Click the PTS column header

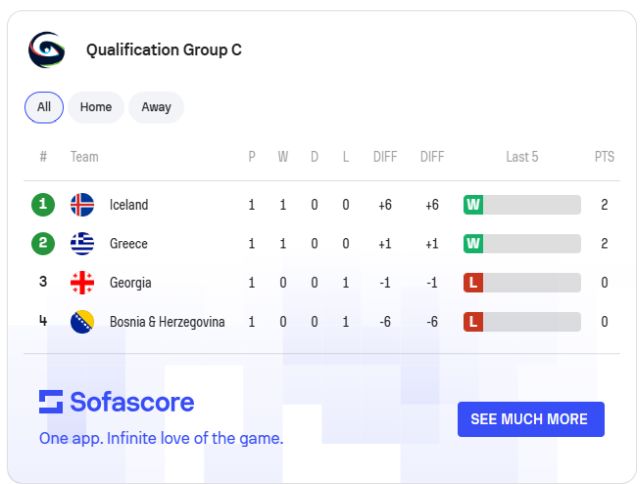(604, 157)
